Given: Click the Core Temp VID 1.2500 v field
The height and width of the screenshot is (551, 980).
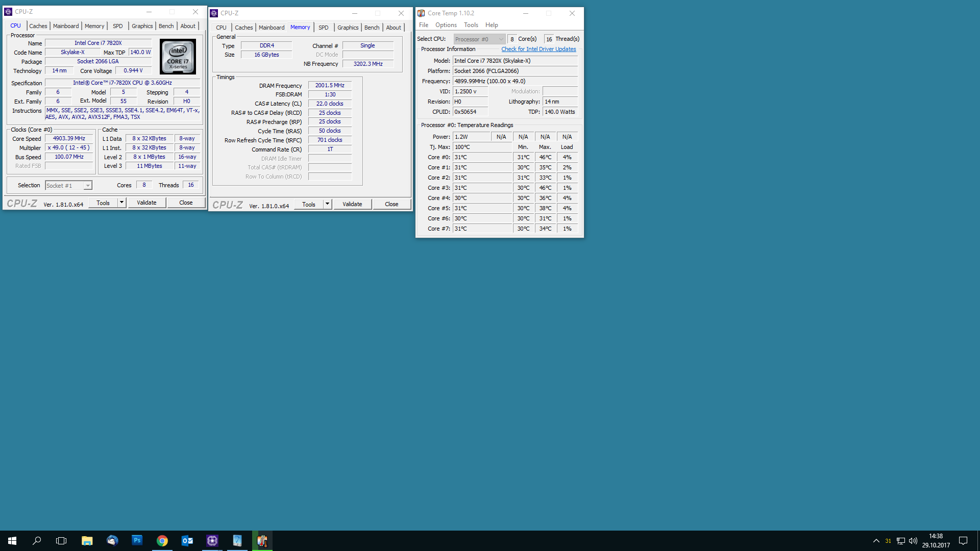Looking at the screenshot, I should click(470, 91).
